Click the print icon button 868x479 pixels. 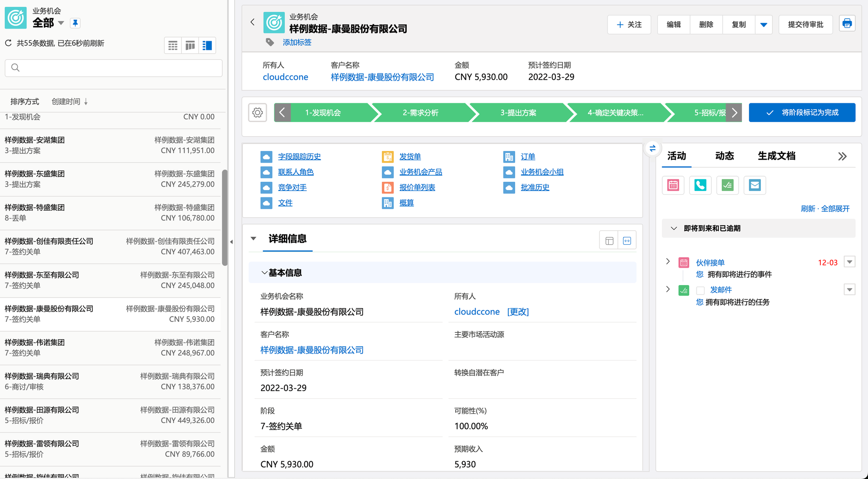847,24
